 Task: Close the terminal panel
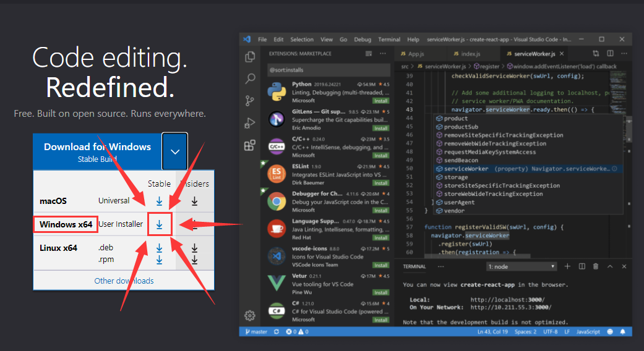point(624,266)
